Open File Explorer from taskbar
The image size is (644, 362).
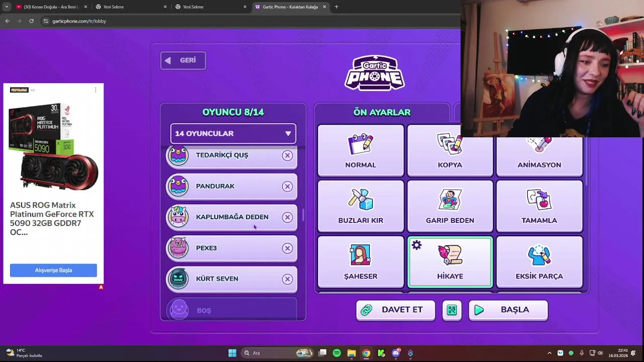tap(351, 353)
